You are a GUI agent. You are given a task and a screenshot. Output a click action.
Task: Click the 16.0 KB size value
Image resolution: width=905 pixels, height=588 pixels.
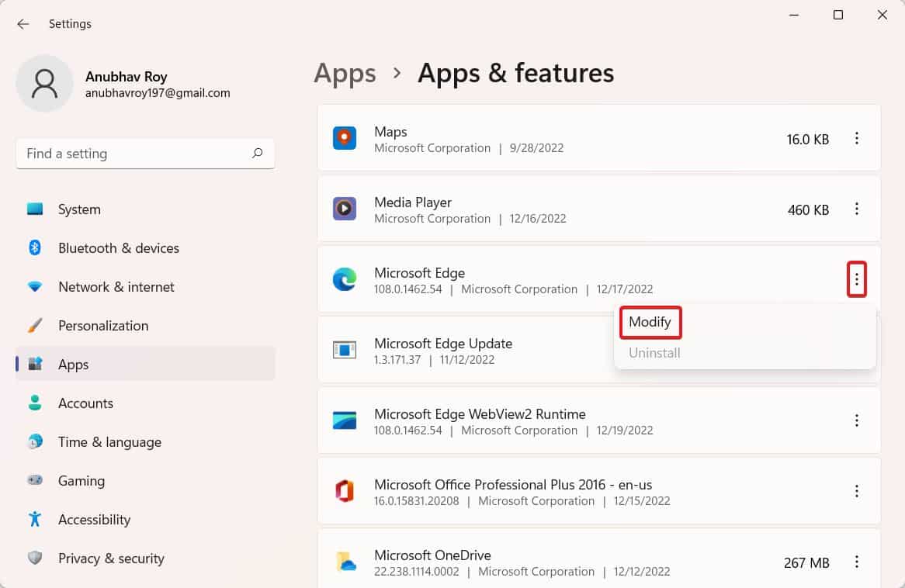click(807, 139)
